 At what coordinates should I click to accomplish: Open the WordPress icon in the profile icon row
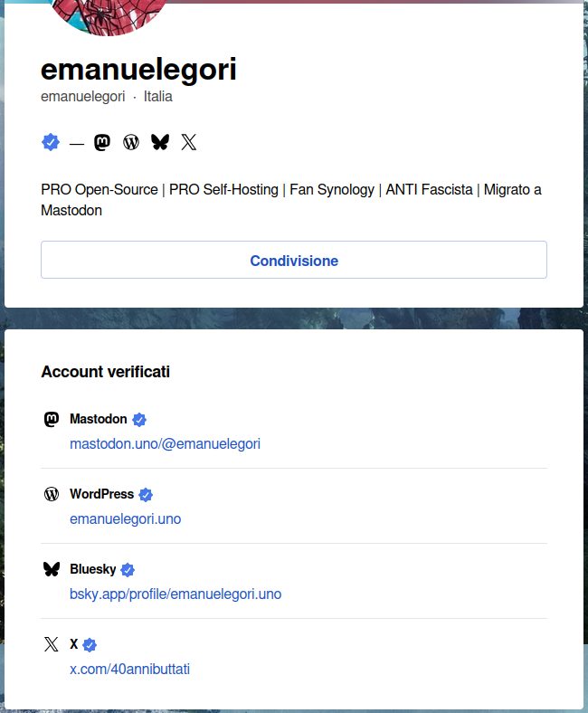tap(131, 142)
